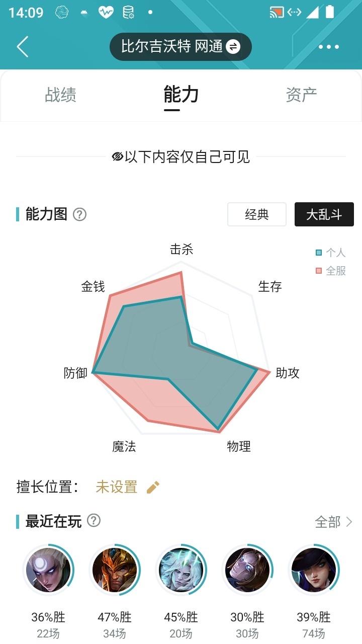Switch to the 战绩 tab
This screenshot has width=362, height=644.
tap(60, 95)
